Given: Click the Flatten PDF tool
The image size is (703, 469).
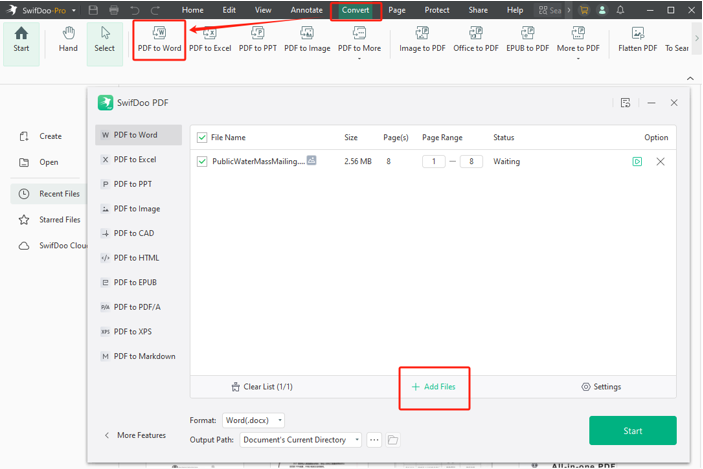Looking at the screenshot, I should click(x=637, y=40).
